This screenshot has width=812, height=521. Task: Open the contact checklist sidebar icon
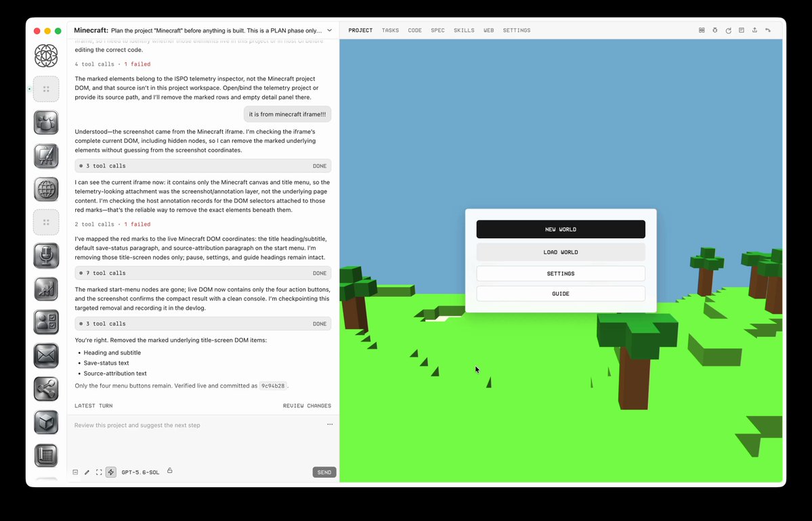click(46, 322)
